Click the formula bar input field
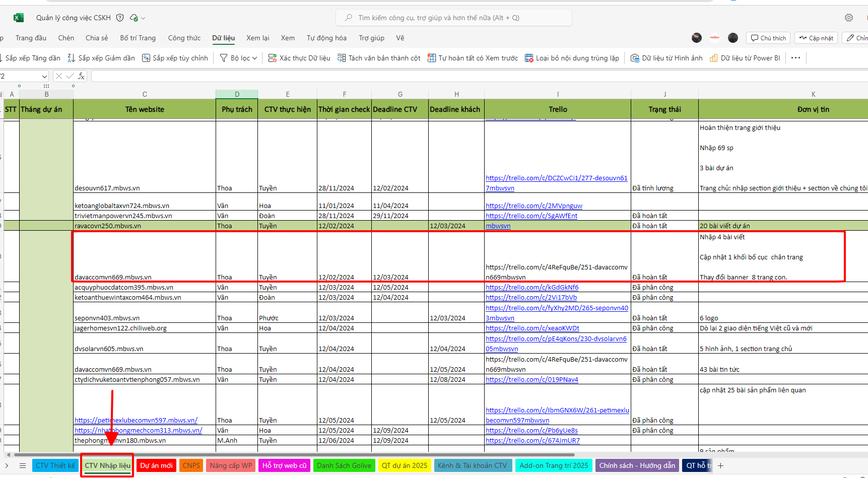This screenshot has width=868, height=478. pyautogui.click(x=479, y=76)
